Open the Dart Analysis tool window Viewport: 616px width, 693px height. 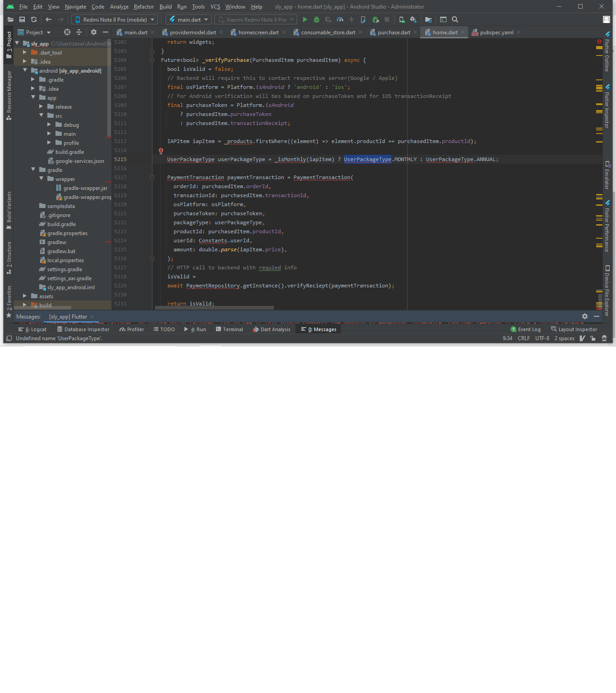(271, 329)
